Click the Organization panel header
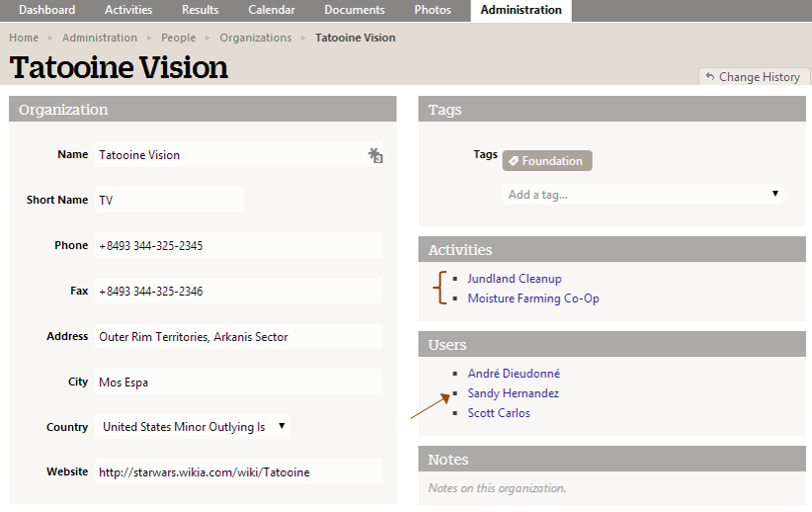 (203, 109)
